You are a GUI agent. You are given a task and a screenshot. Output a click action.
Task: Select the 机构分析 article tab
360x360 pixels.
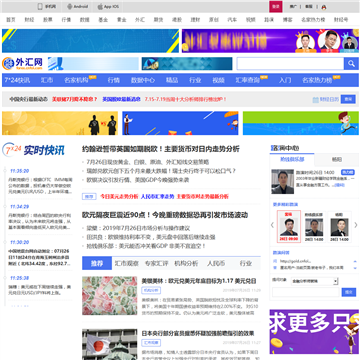pos(186,263)
